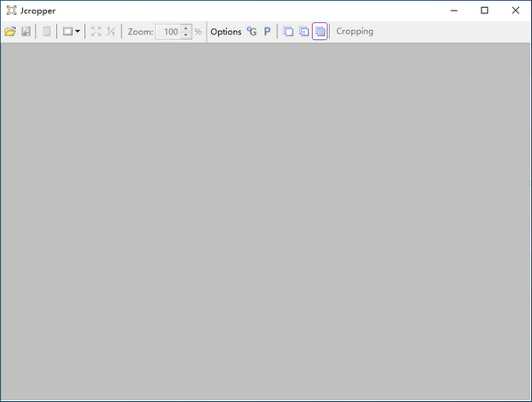Open an image file with the folder icon
Viewport: 532px width, 402px height.
(10, 32)
